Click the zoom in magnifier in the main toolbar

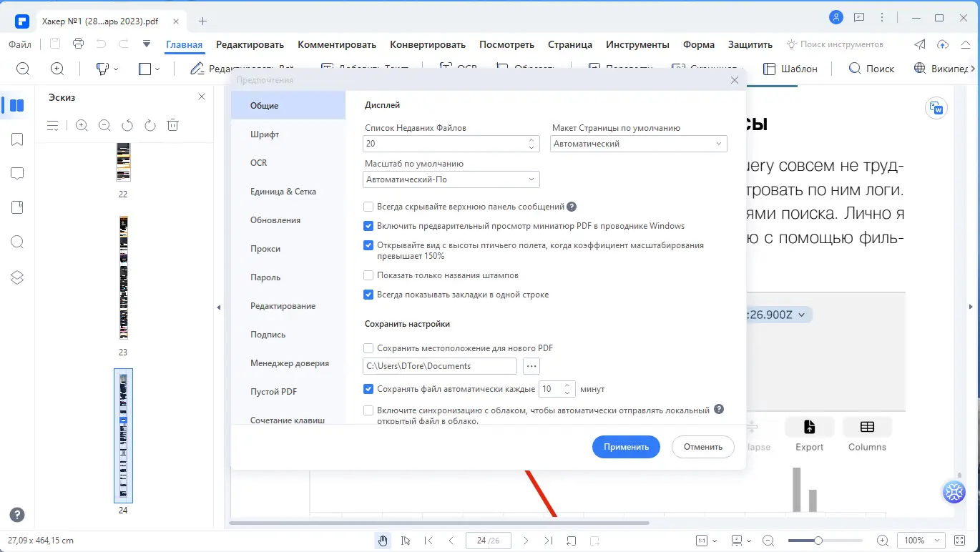tap(57, 69)
